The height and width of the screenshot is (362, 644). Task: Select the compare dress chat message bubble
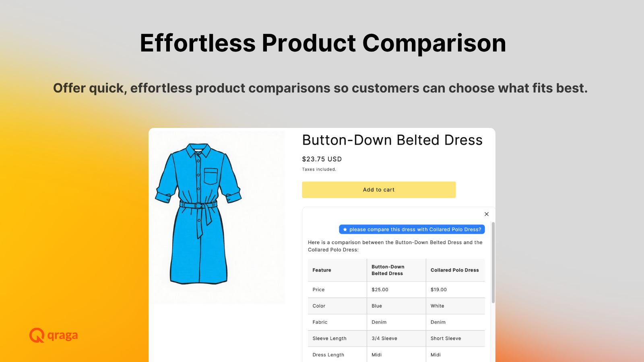coord(412,229)
